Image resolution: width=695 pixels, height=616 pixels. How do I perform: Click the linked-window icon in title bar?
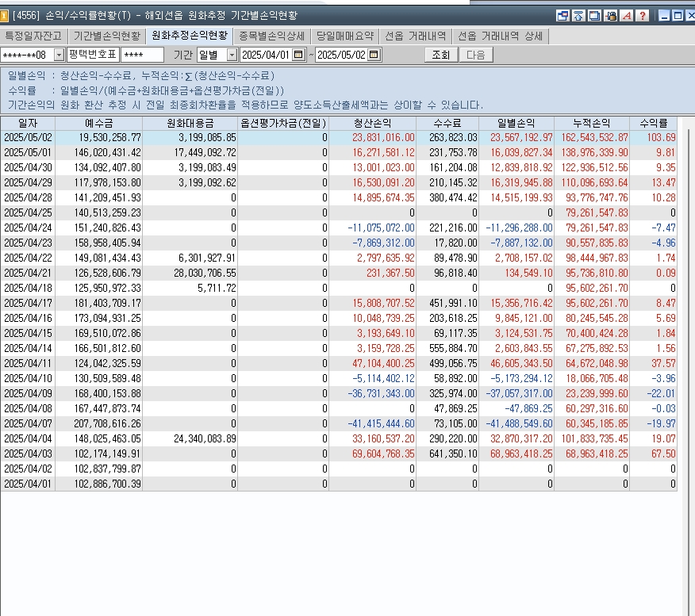click(563, 16)
